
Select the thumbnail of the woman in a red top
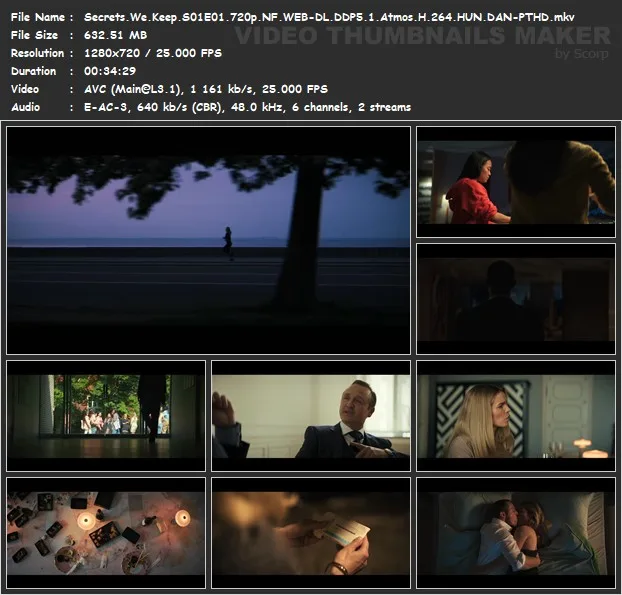click(516, 182)
